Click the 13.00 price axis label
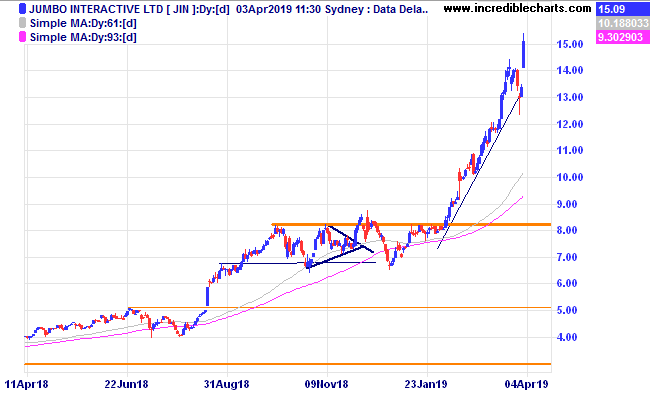 click(x=570, y=97)
